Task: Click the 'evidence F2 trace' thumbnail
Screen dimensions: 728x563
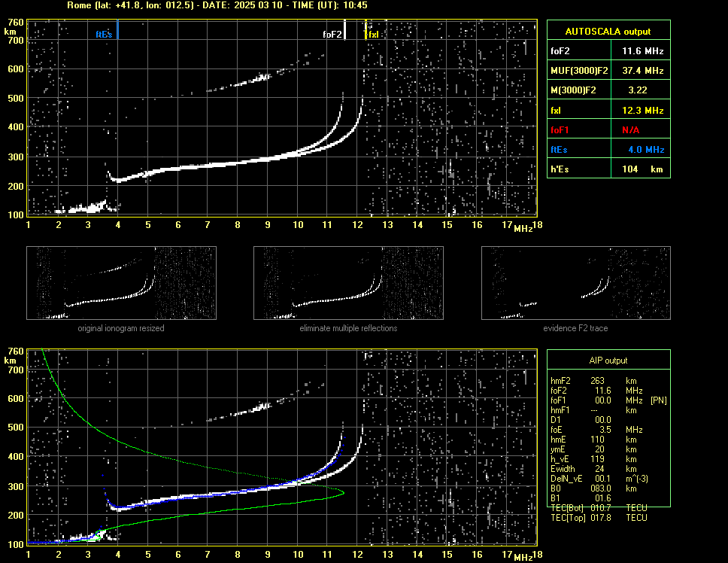Action: (x=576, y=283)
